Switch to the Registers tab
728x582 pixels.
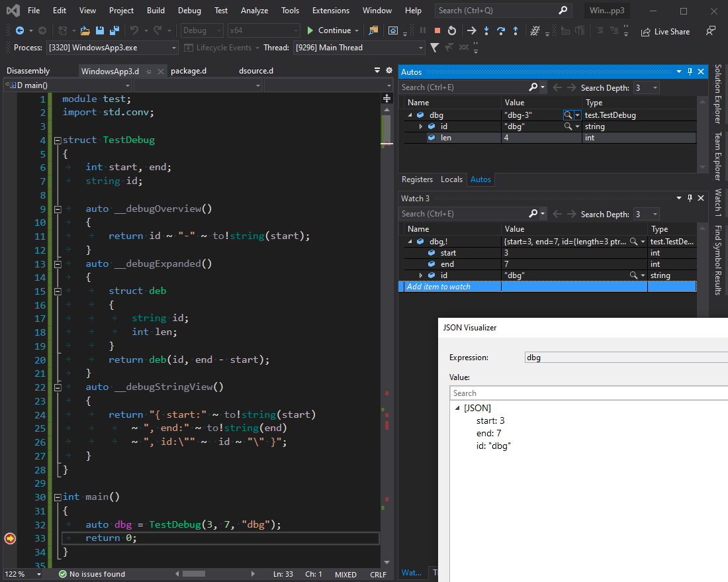click(417, 179)
